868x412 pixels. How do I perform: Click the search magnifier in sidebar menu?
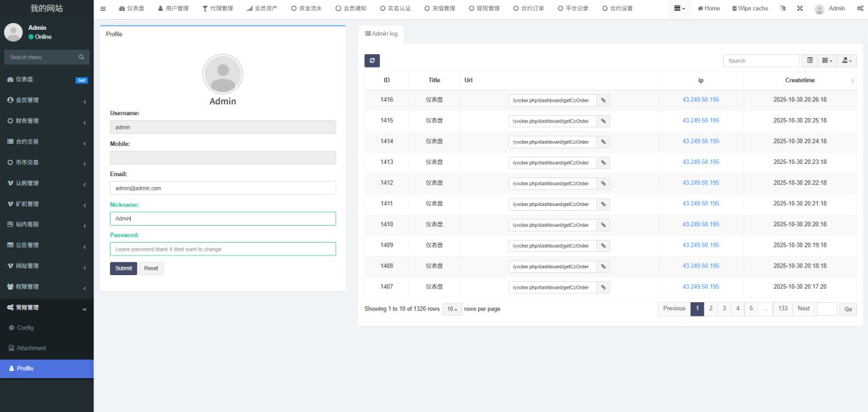pyautogui.click(x=81, y=58)
